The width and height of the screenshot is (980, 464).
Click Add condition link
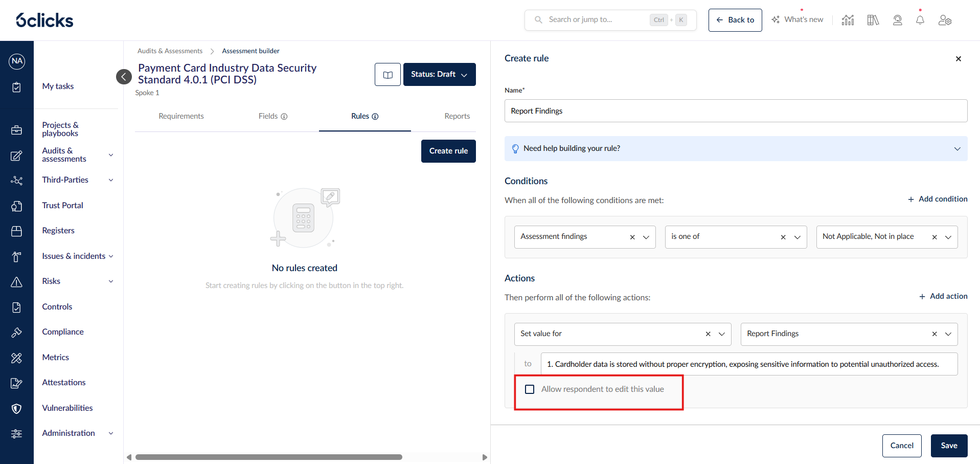pos(938,199)
